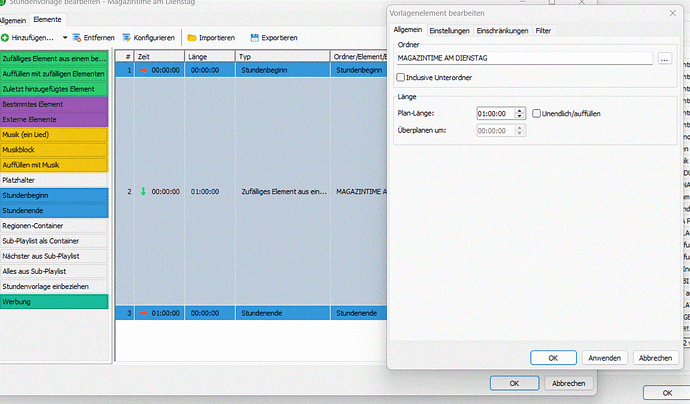This screenshot has width=690, height=404.
Task: Click the Importieren folder icon
Action: click(192, 38)
